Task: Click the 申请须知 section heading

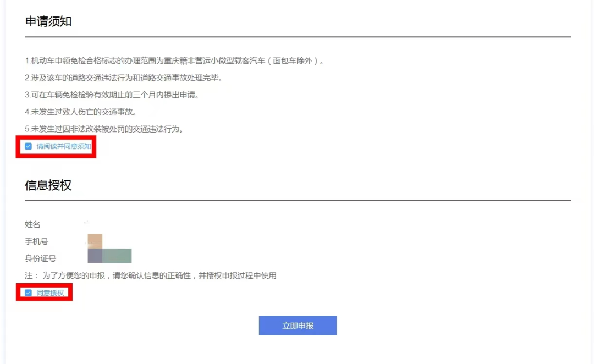Action: (x=48, y=21)
